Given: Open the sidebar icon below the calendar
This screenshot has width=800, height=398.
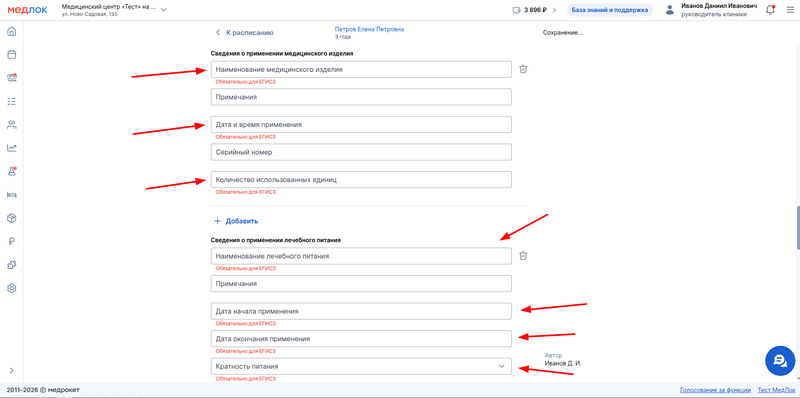Looking at the screenshot, I should [x=12, y=78].
